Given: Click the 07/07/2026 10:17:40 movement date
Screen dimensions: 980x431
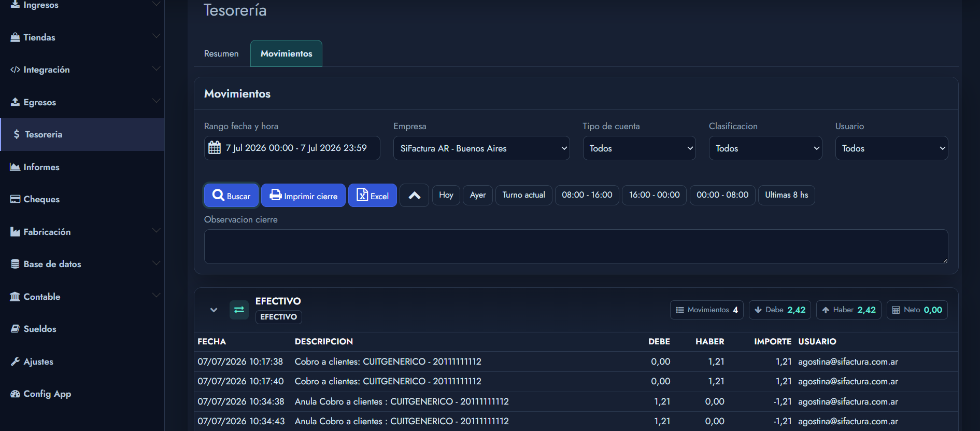Looking at the screenshot, I should click(240, 381).
